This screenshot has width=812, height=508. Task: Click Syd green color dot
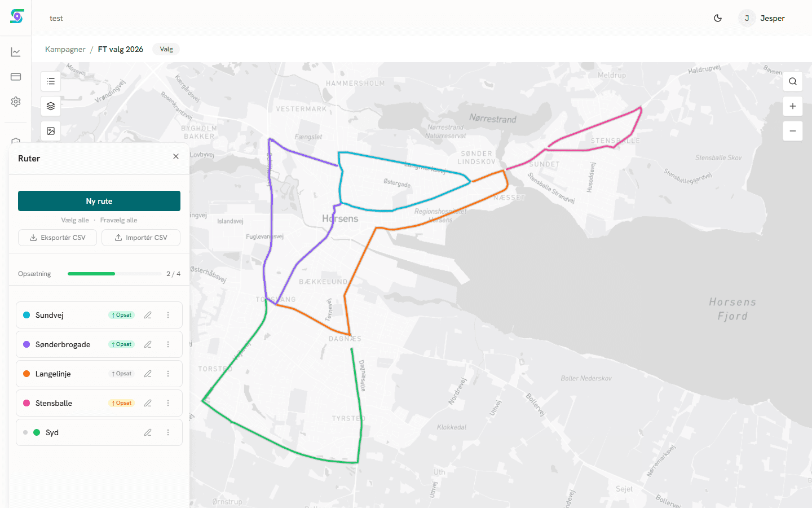click(x=37, y=432)
